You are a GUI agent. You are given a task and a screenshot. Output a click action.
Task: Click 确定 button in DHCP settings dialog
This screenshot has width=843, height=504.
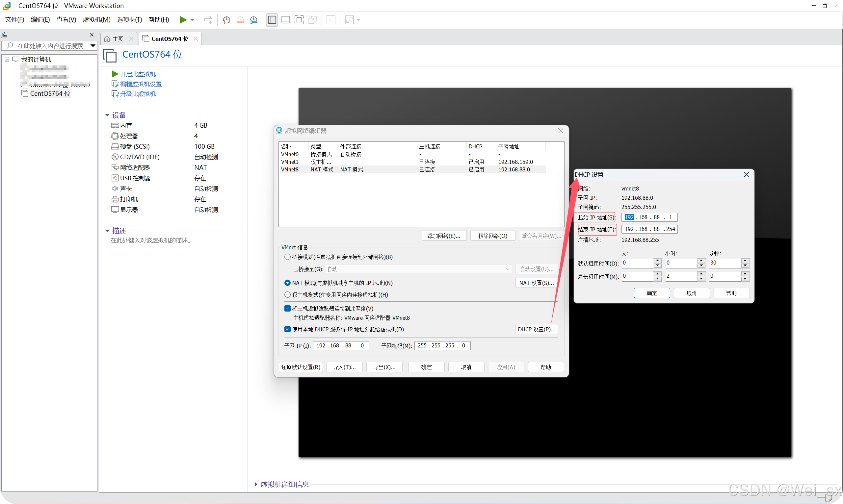pos(651,293)
